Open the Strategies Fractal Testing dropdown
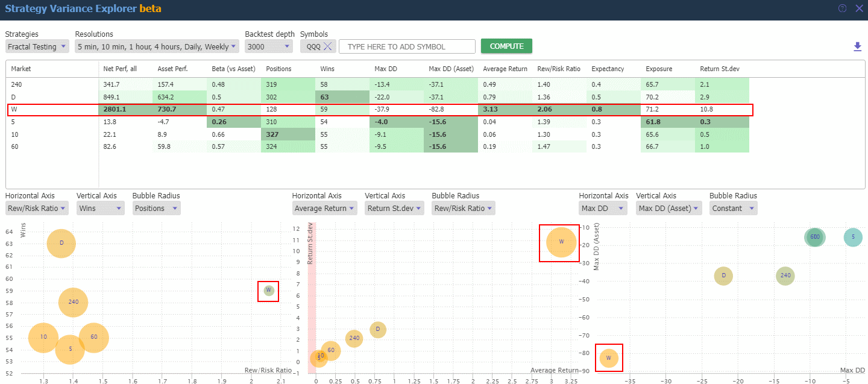The width and height of the screenshot is (868, 384). 37,46
